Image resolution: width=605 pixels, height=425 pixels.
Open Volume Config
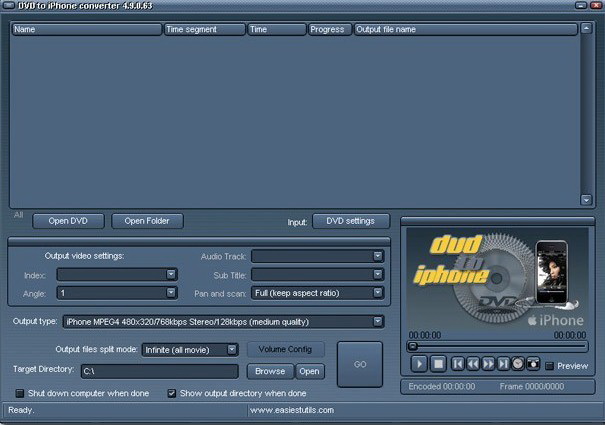tap(286, 349)
